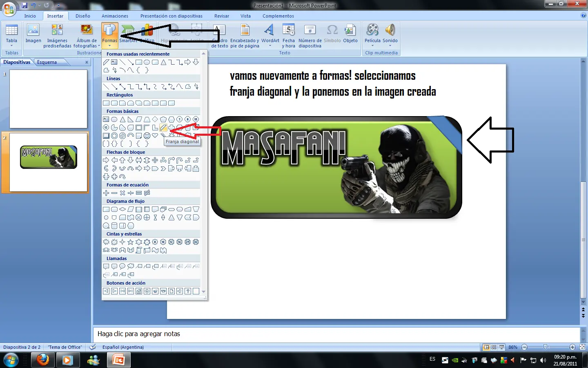Start slide show from status bar
588x368 pixels.
coord(502,347)
